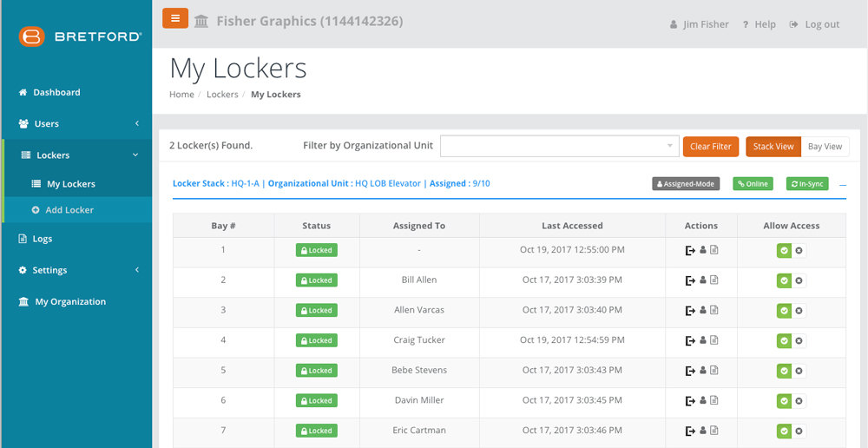The width and height of the screenshot is (868, 448).
Task: Click the orange hamburger menu button
Action: [175, 18]
